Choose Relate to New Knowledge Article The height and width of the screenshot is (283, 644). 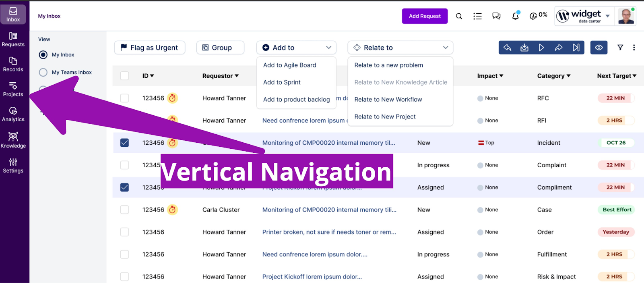click(401, 82)
